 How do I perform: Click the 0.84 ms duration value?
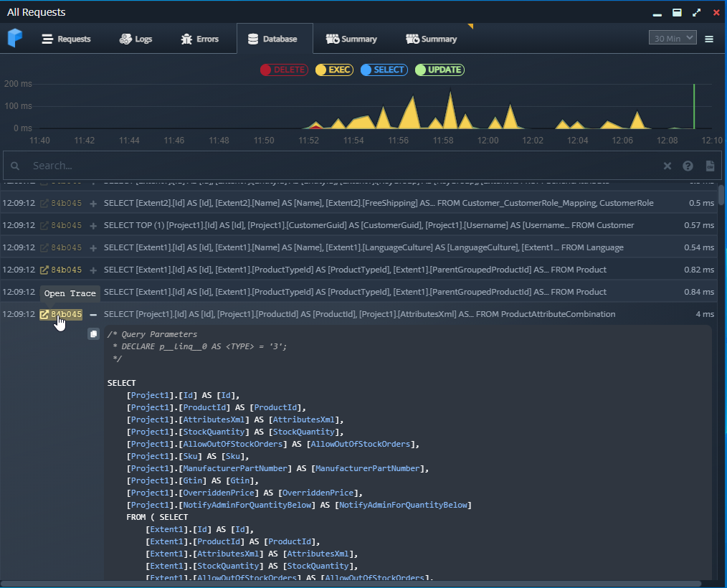[x=699, y=292]
